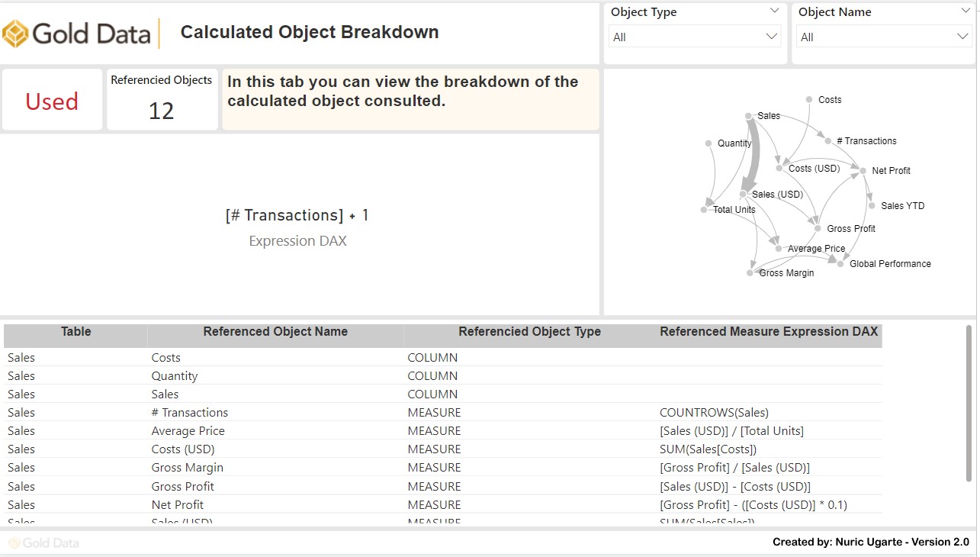The image size is (980, 557).
Task: Click the Global Performance graph node
Action: pyautogui.click(x=840, y=264)
